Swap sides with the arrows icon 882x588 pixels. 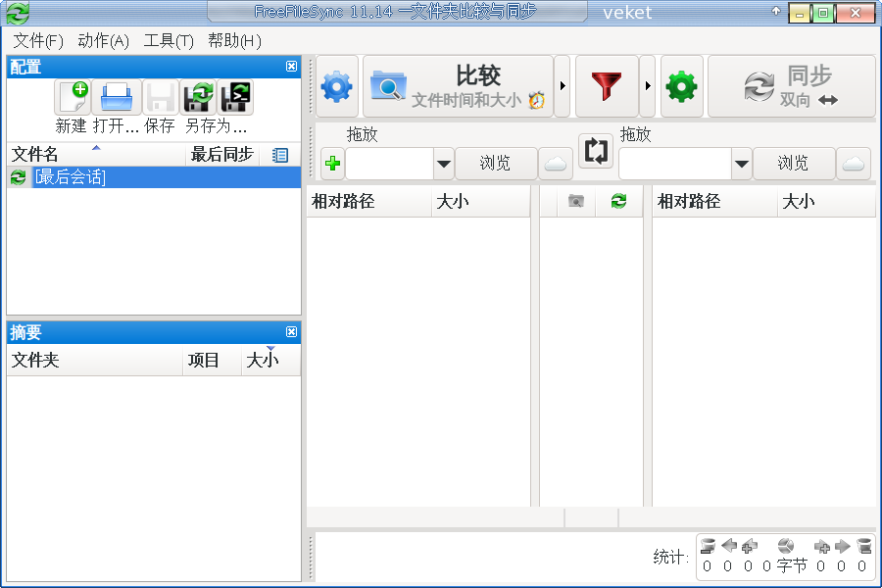click(x=596, y=150)
